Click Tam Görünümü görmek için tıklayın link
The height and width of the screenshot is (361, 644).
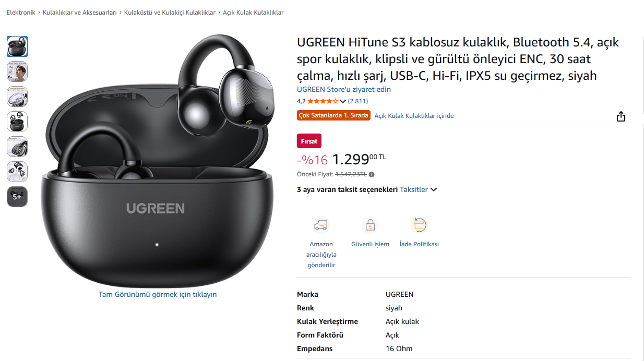pos(158,294)
